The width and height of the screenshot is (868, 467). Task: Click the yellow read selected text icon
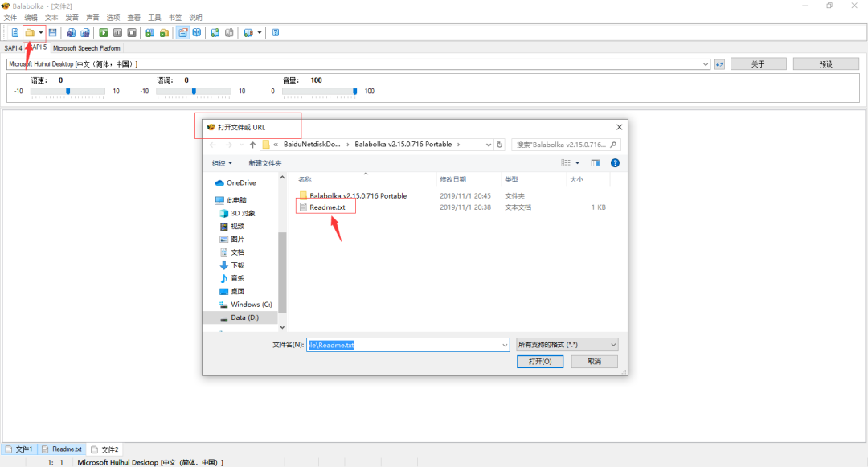[x=165, y=33]
